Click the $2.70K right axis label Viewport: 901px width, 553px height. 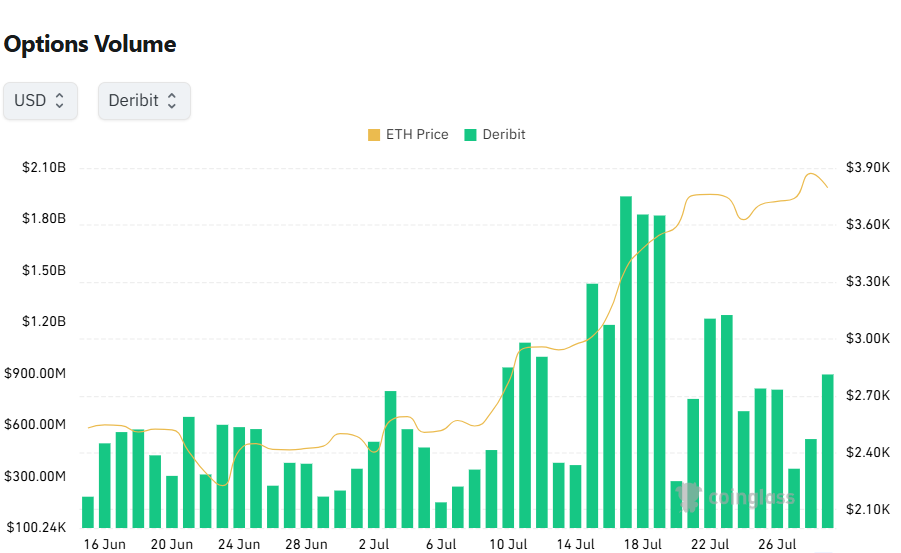tap(868, 395)
